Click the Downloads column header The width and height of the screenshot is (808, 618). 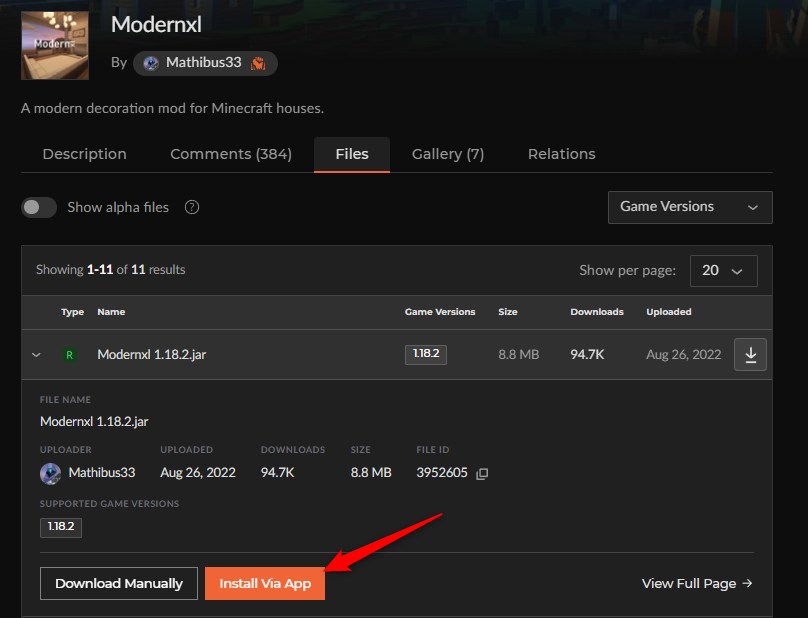pyautogui.click(x=597, y=312)
